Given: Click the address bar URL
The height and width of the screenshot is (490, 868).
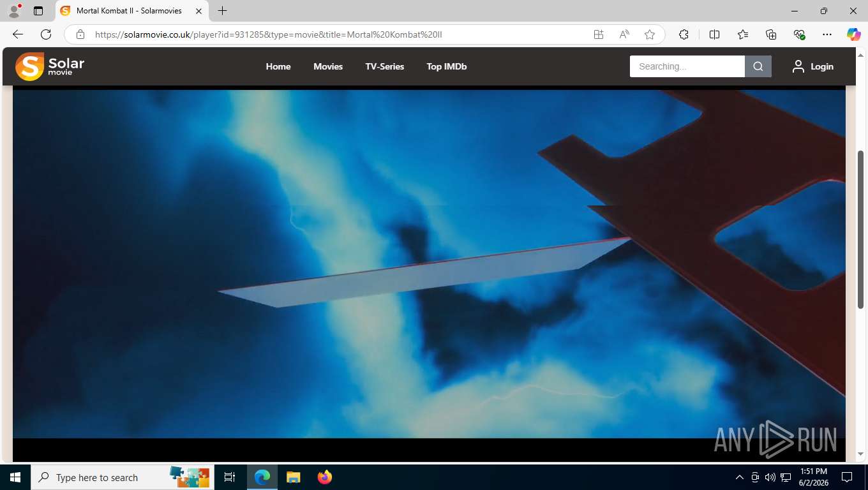Looking at the screenshot, I should (x=269, y=34).
